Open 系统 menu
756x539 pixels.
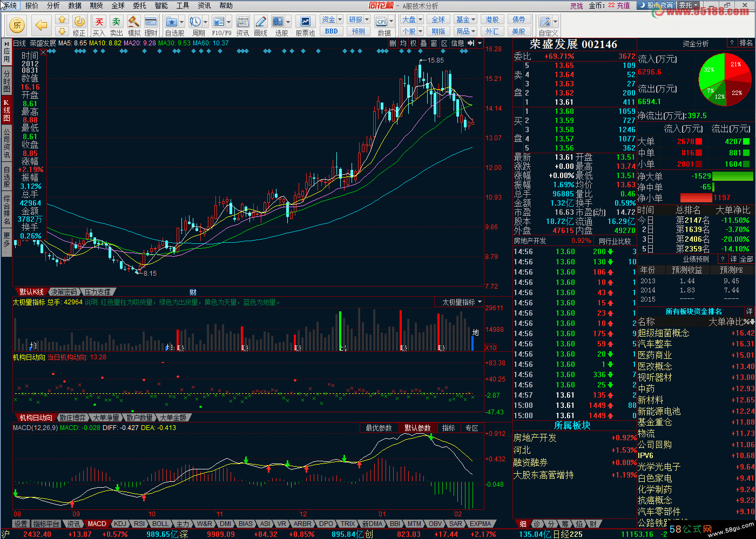coord(10,5)
